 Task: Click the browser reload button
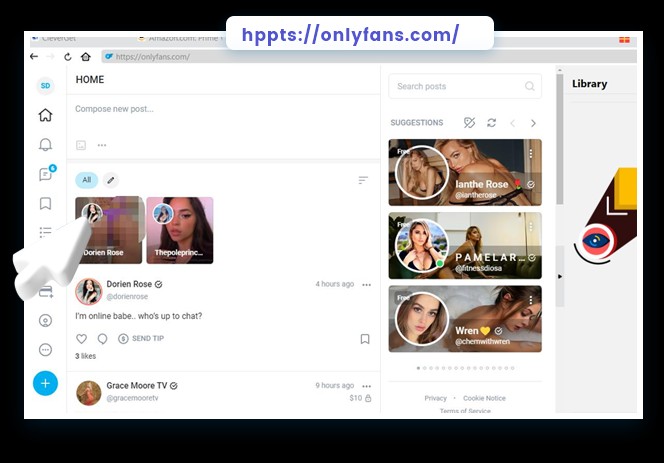(x=68, y=57)
